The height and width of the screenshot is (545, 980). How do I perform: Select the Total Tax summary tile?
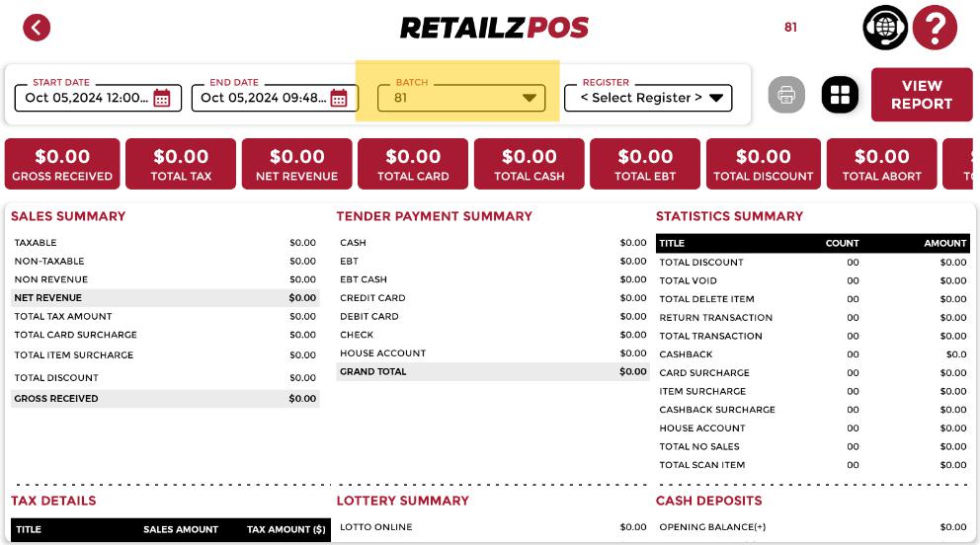coord(181,164)
